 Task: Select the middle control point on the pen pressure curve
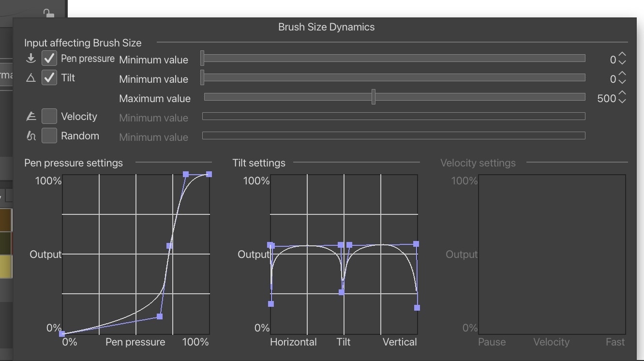pos(169,246)
